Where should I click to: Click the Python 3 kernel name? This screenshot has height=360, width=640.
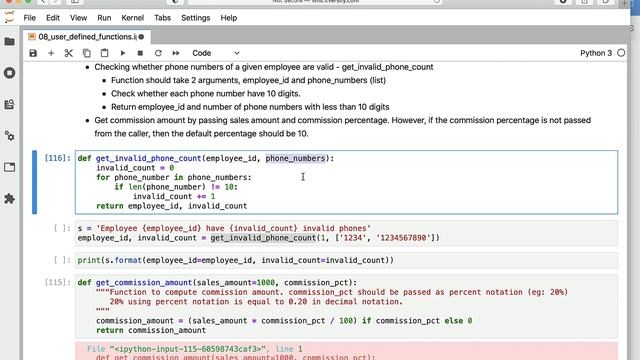(596, 53)
